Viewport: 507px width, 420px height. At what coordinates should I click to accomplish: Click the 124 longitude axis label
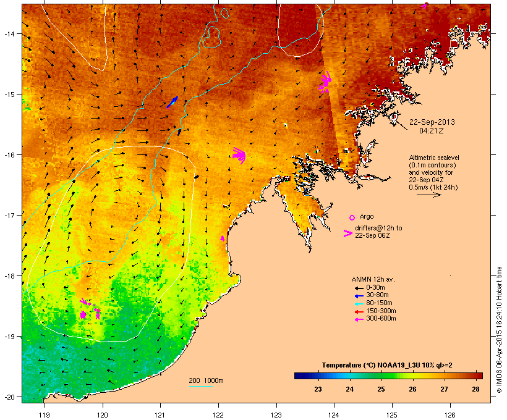[334, 415]
